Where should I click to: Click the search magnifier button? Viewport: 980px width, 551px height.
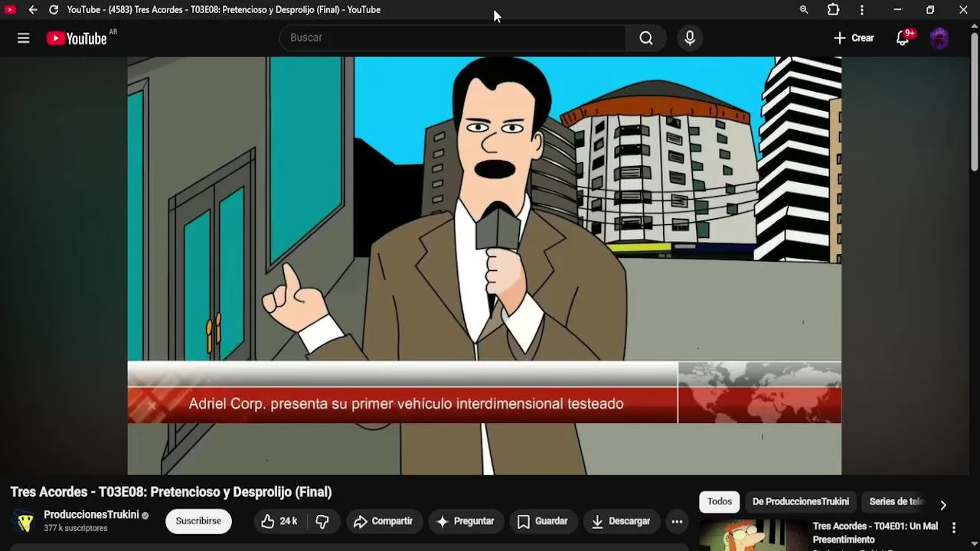click(646, 38)
